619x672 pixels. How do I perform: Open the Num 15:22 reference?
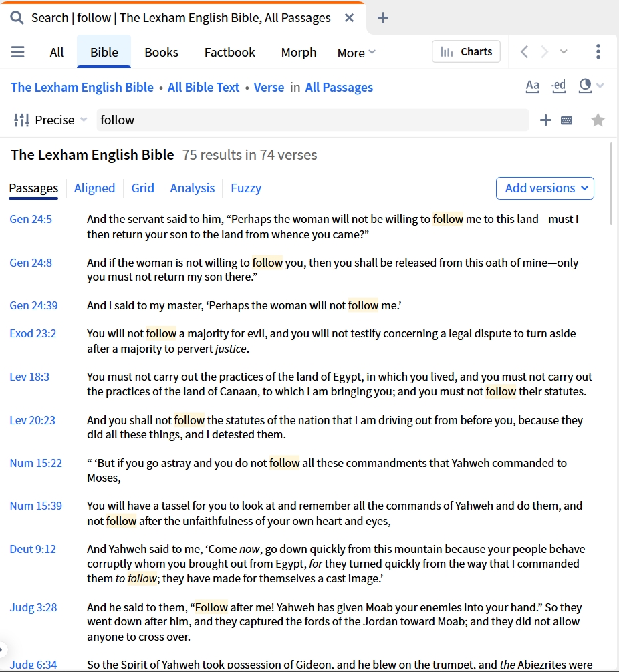[x=35, y=464]
